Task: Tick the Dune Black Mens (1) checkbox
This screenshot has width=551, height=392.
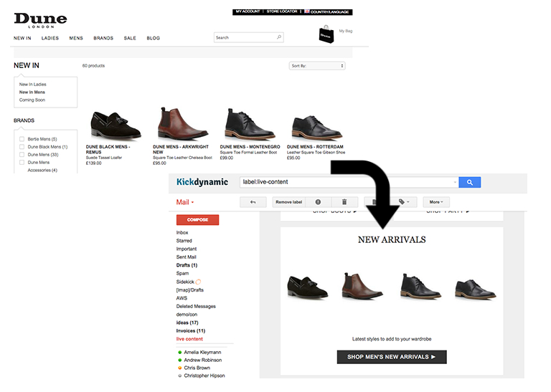Action: pos(22,147)
